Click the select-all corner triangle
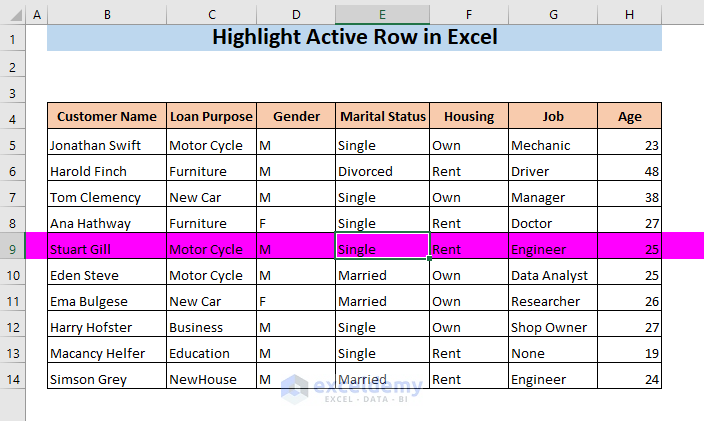This screenshot has width=704, height=421. click(12, 15)
